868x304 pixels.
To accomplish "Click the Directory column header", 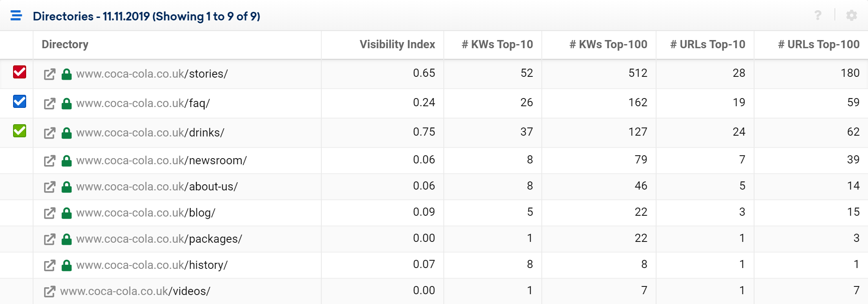I will tap(65, 44).
